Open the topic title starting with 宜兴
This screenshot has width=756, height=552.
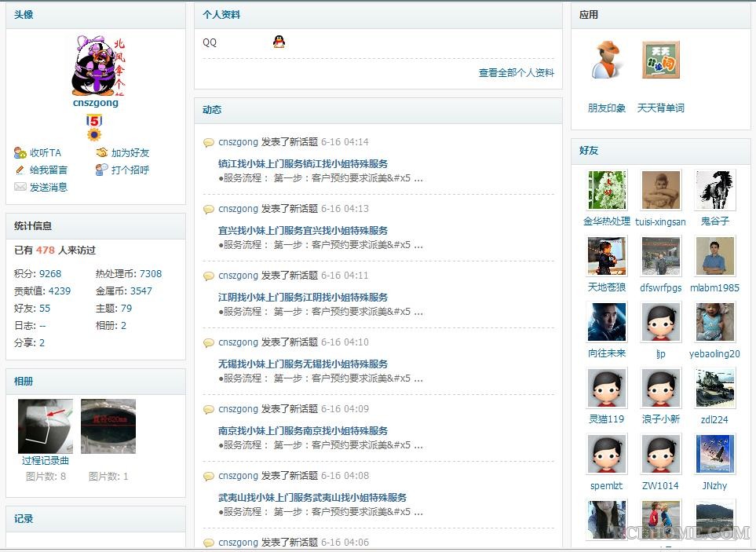[x=303, y=230]
